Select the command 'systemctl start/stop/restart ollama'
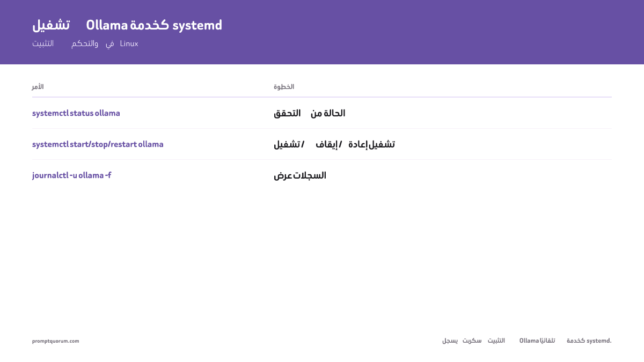This screenshot has width=644, height=362. tap(98, 144)
